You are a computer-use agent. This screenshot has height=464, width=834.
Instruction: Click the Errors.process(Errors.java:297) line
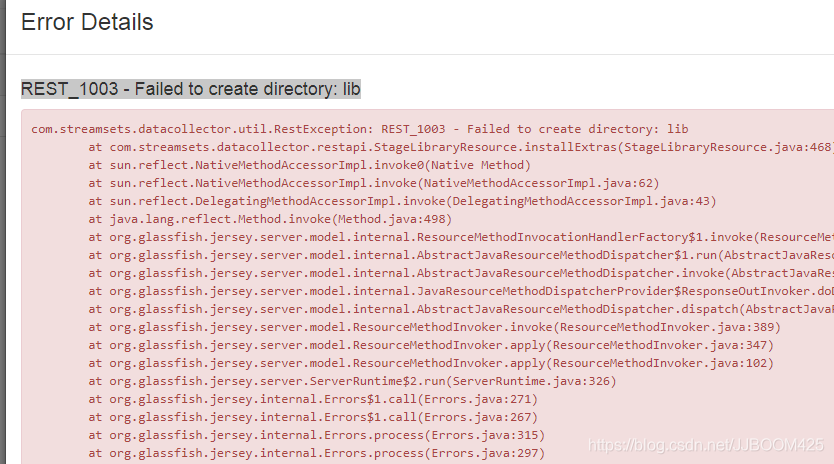(317, 453)
